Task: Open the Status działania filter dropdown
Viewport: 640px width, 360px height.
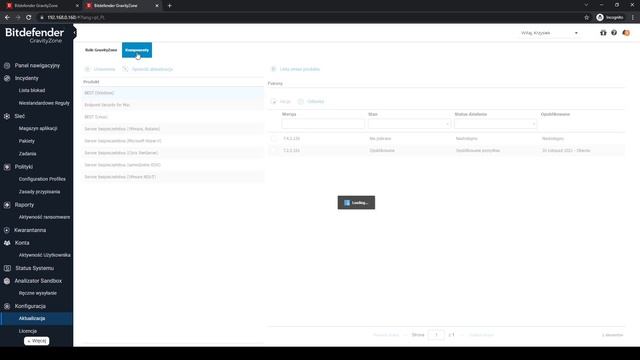Action: [x=496, y=124]
